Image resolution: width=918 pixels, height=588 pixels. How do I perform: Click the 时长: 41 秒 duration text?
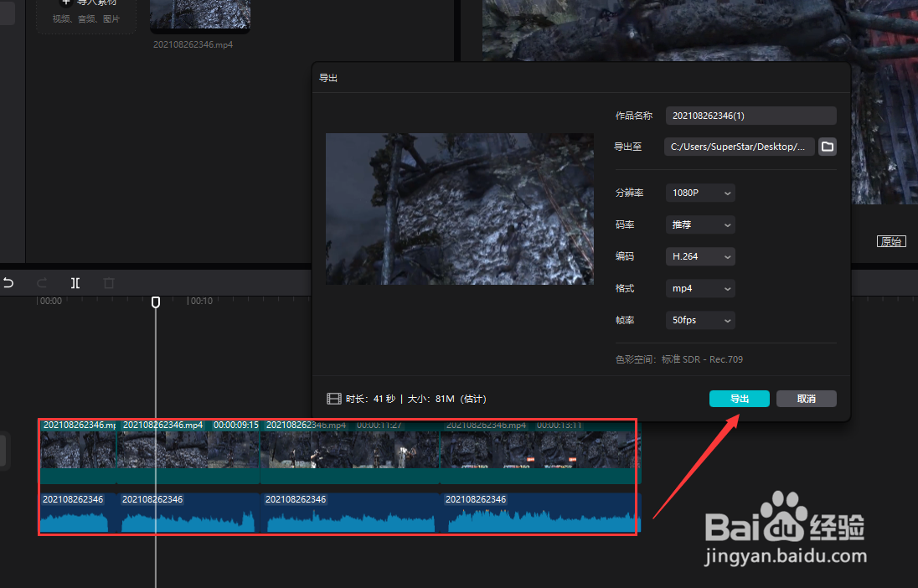click(x=370, y=399)
